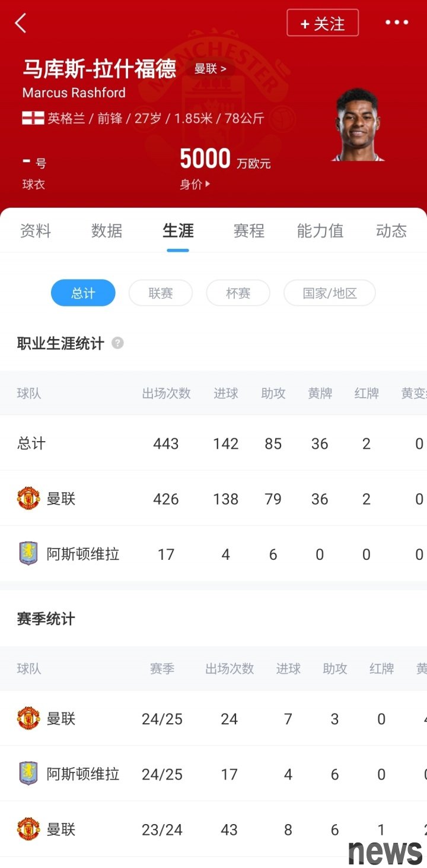
Task: Open the three-dot more options menu
Action: tap(396, 23)
